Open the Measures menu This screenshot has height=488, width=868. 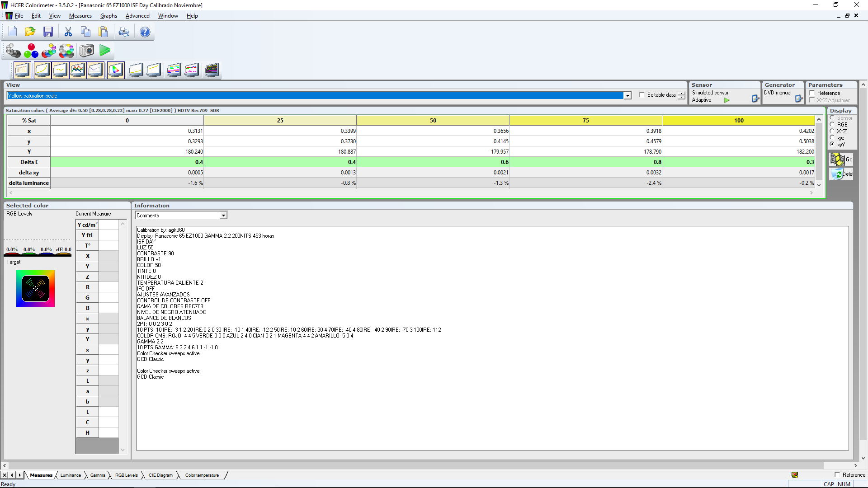coord(80,16)
